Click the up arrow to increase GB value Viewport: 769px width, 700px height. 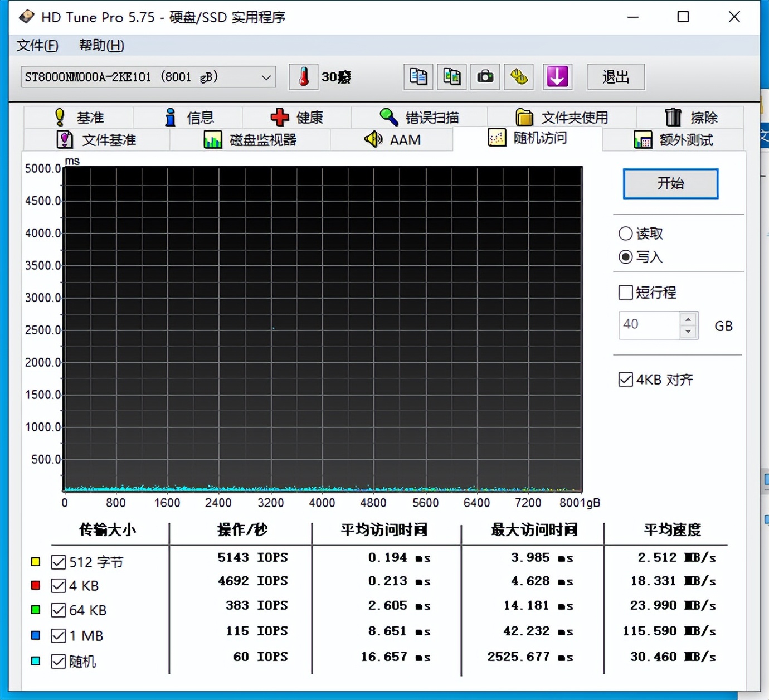[689, 318]
